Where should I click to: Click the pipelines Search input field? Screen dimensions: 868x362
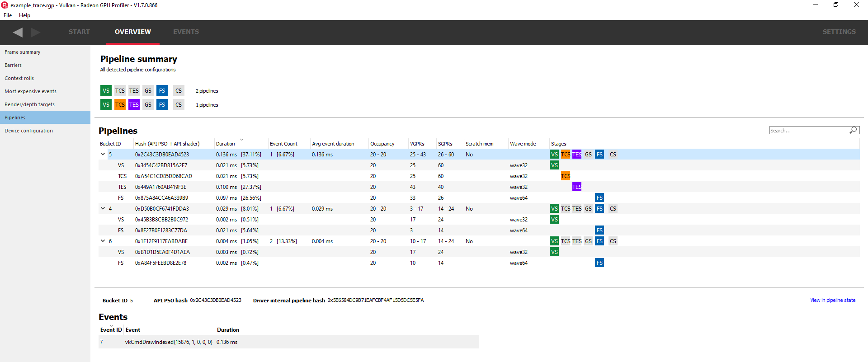(x=808, y=131)
